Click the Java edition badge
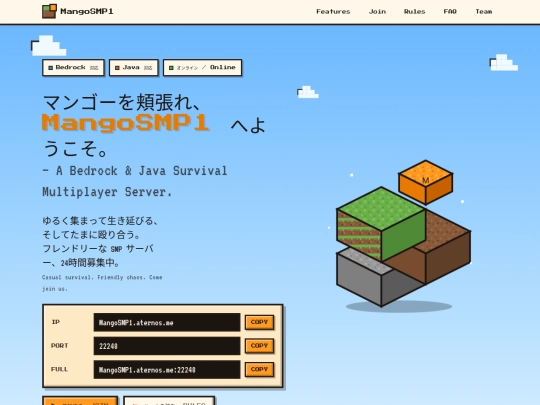Image resolution: width=540 pixels, height=405 pixels. [134, 68]
